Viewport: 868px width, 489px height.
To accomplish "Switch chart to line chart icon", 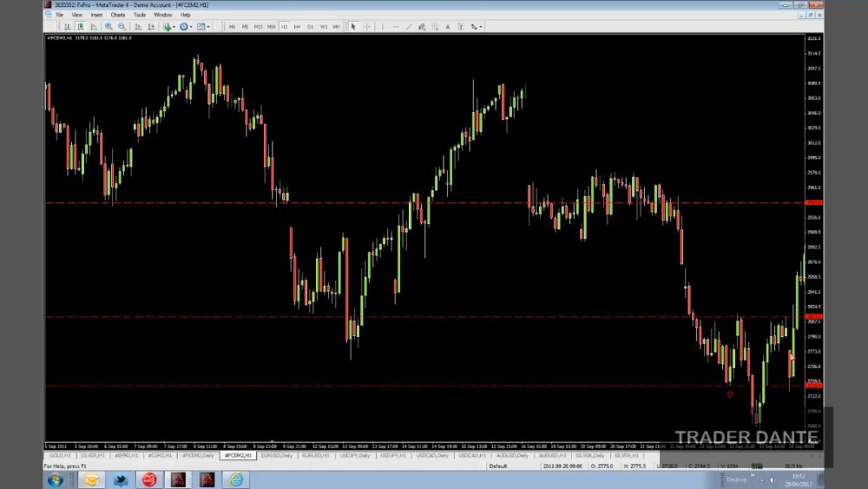I will (94, 27).
